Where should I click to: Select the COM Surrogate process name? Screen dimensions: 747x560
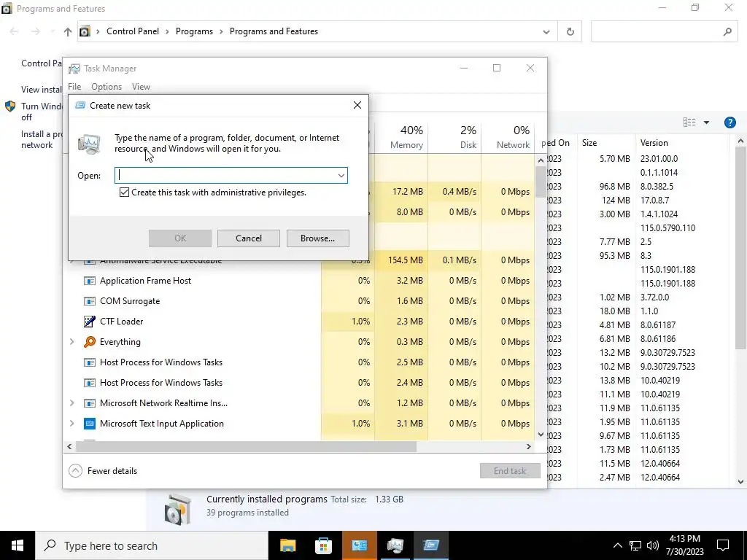pos(130,301)
